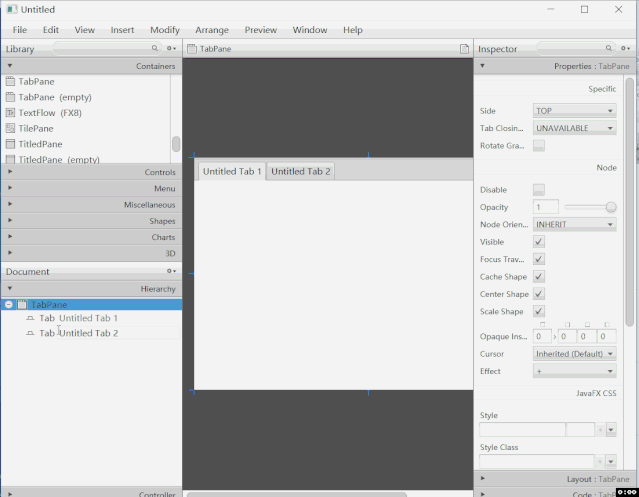This screenshot has width=639, height=497.
Task: Open the Cursor dropdown
Action: [575, 354]
